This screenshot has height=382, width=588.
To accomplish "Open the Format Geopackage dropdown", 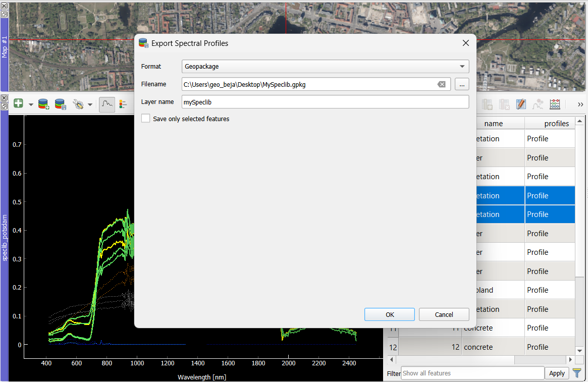I will pyautogui.click(x=325, y=66).
